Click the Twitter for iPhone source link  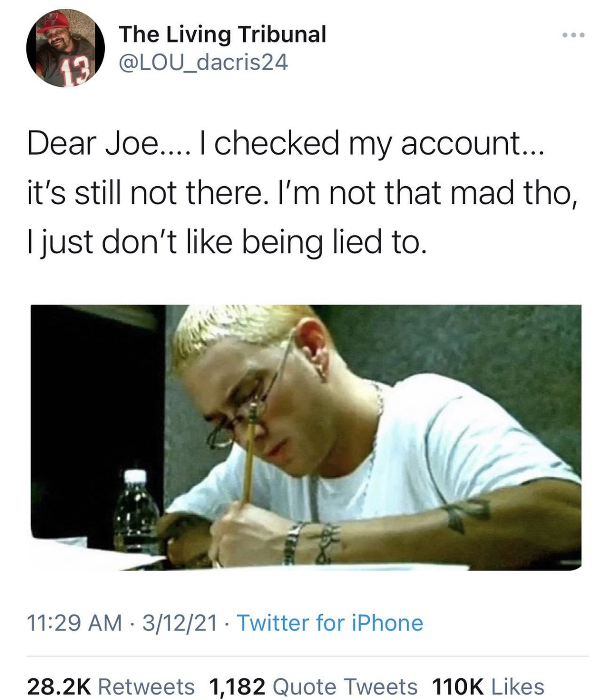point(330,623)
